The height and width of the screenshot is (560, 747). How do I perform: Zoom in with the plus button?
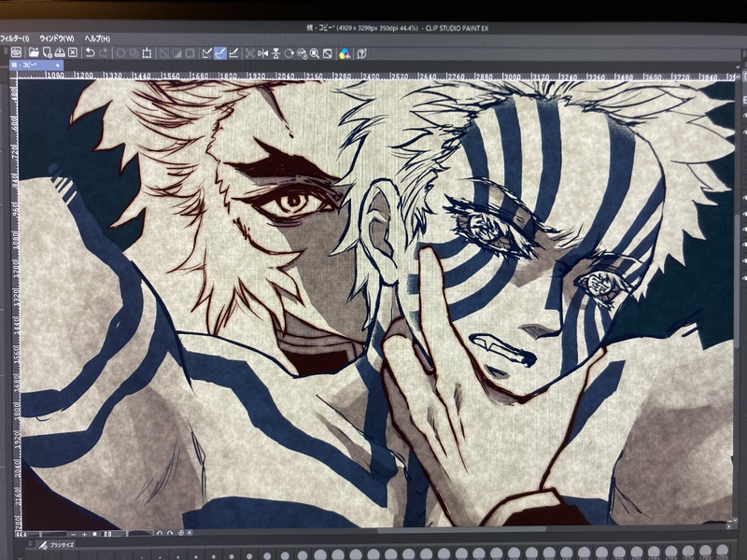(x=84, y=534)
